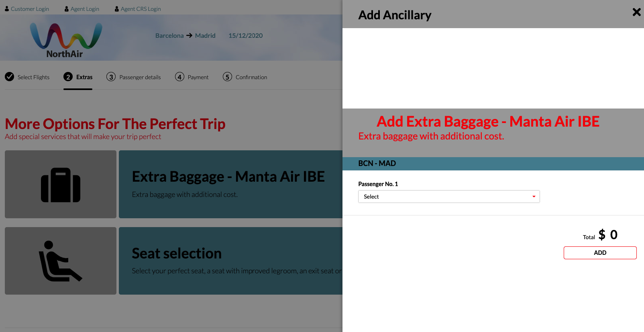Click the Agent Login person icon
644x332 pixels.
67,9
